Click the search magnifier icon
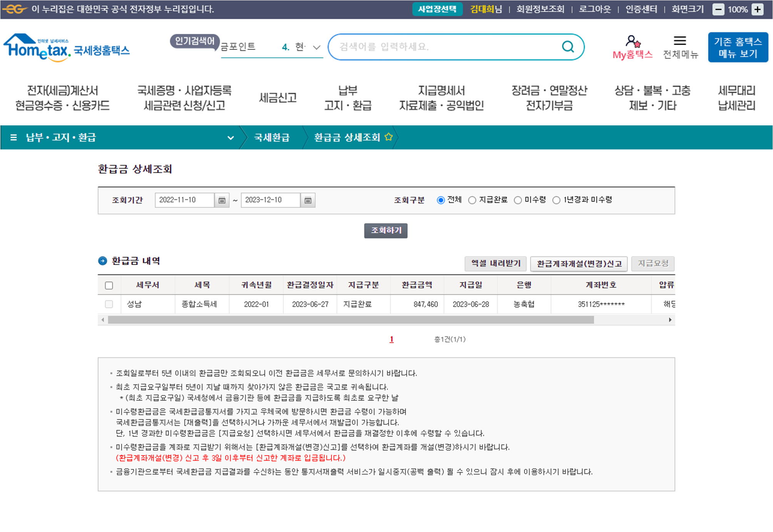Viewport: 773px width, 532px height. point(567,47)
